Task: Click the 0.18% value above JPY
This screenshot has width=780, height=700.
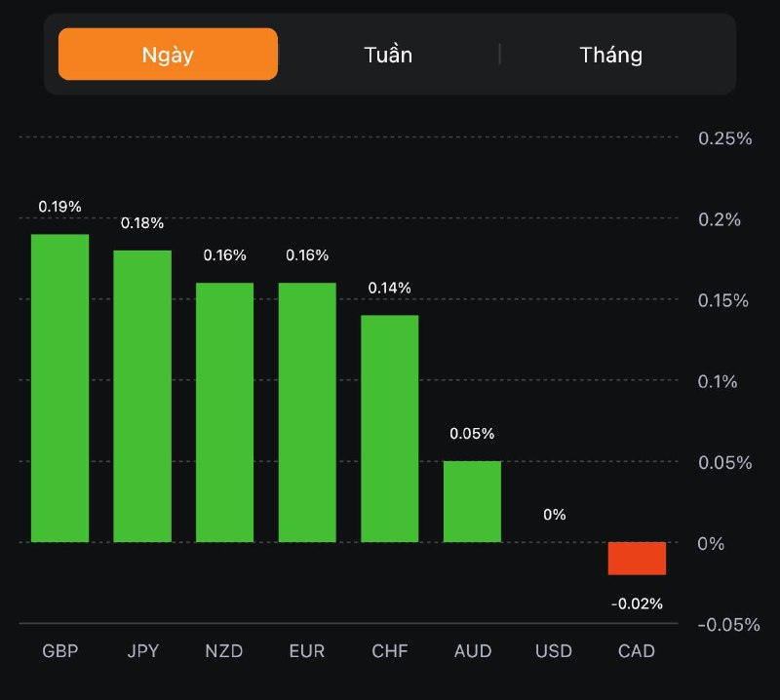Action: coord(142,223)
